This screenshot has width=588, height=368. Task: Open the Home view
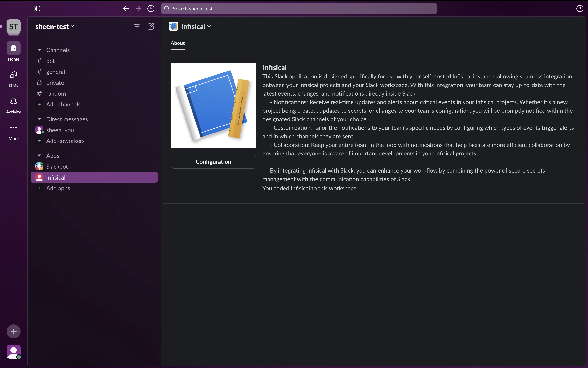click(x=14, y=51)
